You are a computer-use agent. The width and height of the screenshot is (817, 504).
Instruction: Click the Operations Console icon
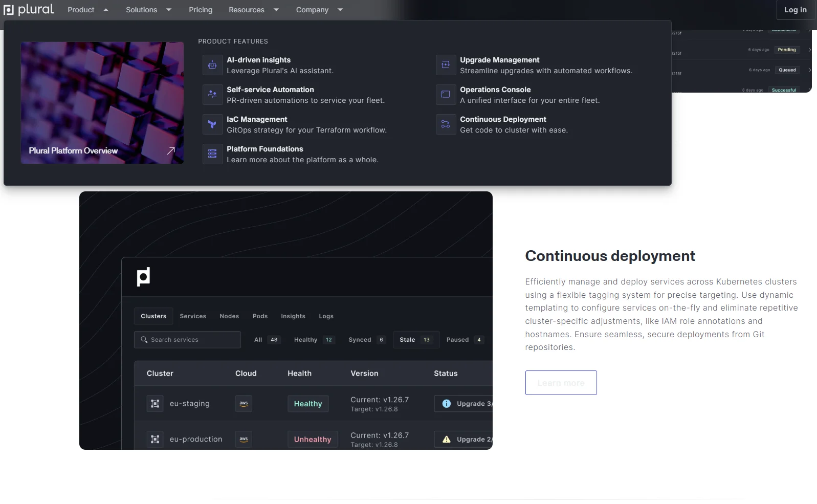click(446, 95)
